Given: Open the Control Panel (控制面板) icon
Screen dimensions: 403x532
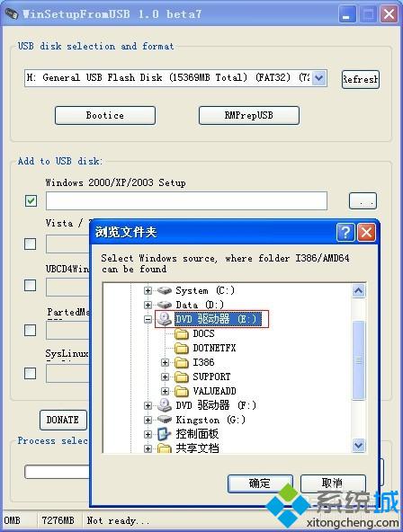Looking at the screenshot, I should (x=165, y=434).
